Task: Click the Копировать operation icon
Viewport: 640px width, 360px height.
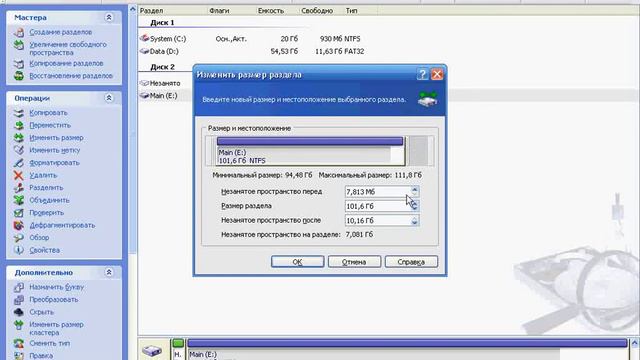Action: click(19, 113)
